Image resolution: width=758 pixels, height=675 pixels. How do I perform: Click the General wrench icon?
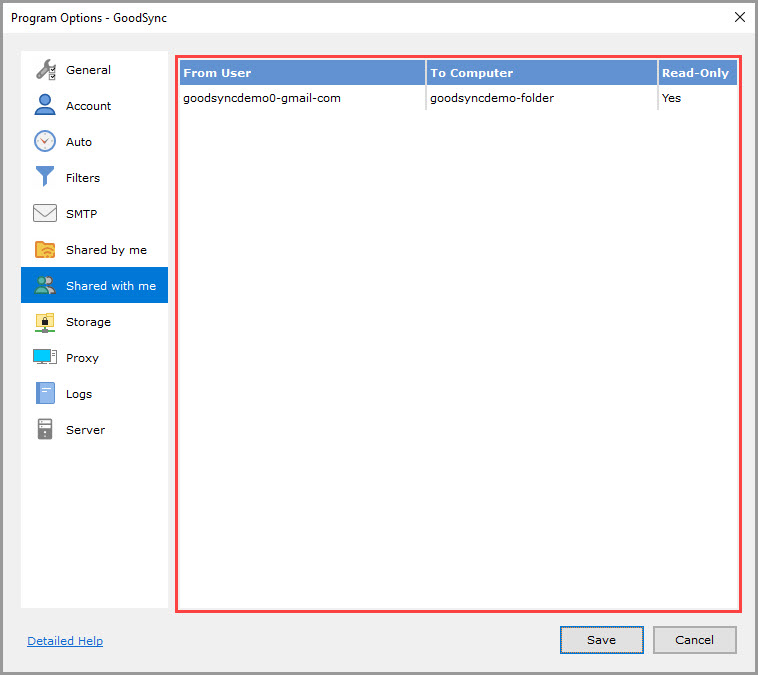coord(45,70)
